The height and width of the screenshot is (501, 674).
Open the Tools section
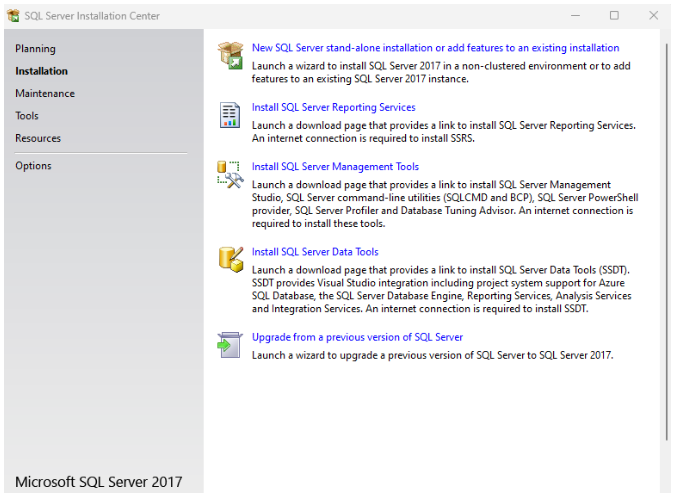click(27, 116)
